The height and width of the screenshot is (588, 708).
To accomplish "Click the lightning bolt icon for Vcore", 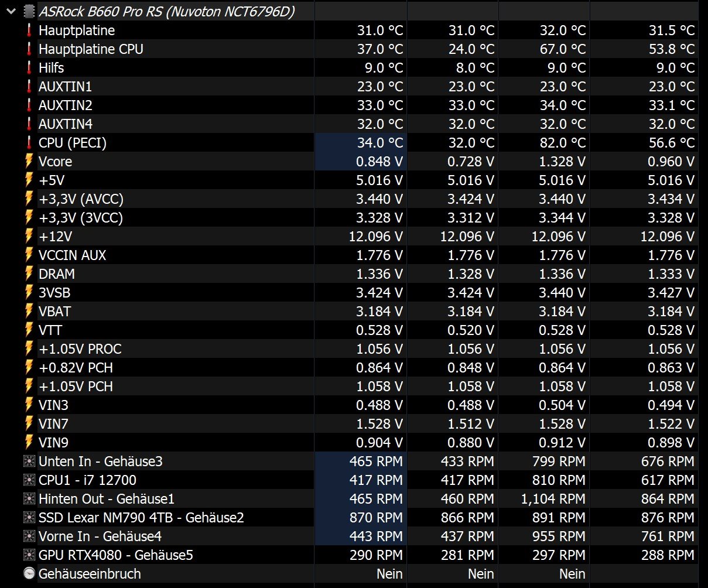I will [29, 162].
